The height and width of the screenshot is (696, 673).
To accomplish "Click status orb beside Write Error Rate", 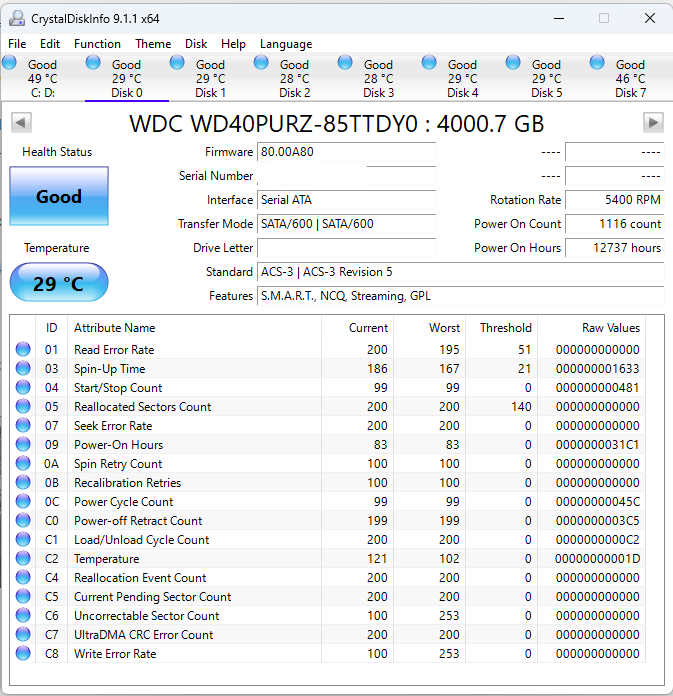I will click(x=23, y=654).
